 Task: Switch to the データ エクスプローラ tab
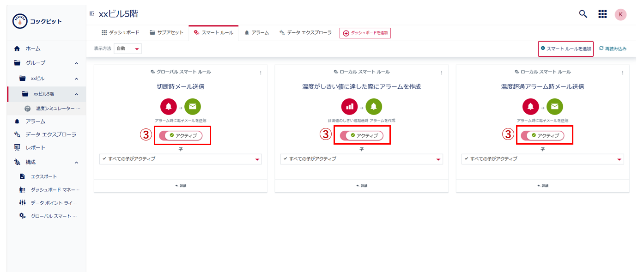[305, 33]
